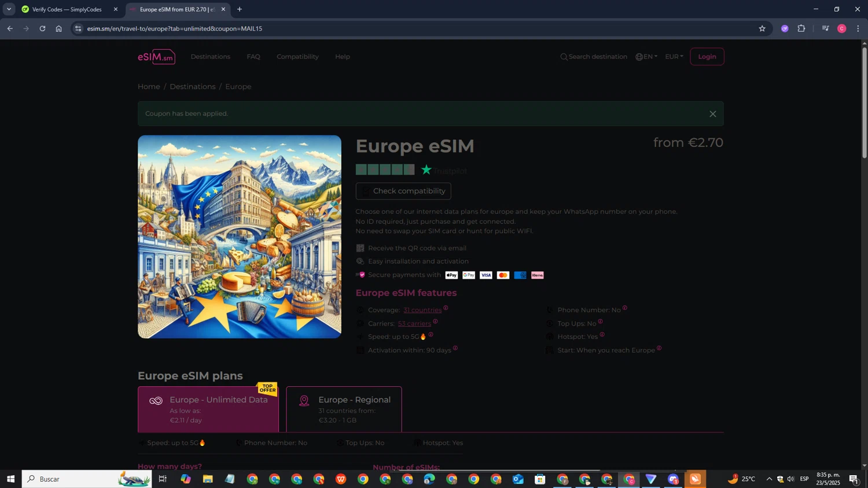Close the Europe eSIM browser tab
The image size is (868, 488).
click(x=223, y=9)
